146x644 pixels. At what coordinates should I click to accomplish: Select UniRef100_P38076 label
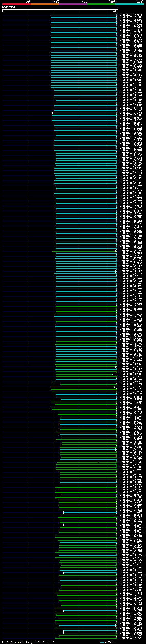click(131, 301)
